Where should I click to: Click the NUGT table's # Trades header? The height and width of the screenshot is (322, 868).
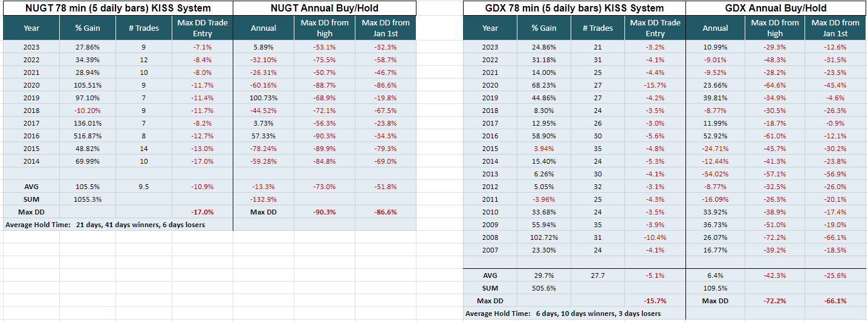click(144, 28)
